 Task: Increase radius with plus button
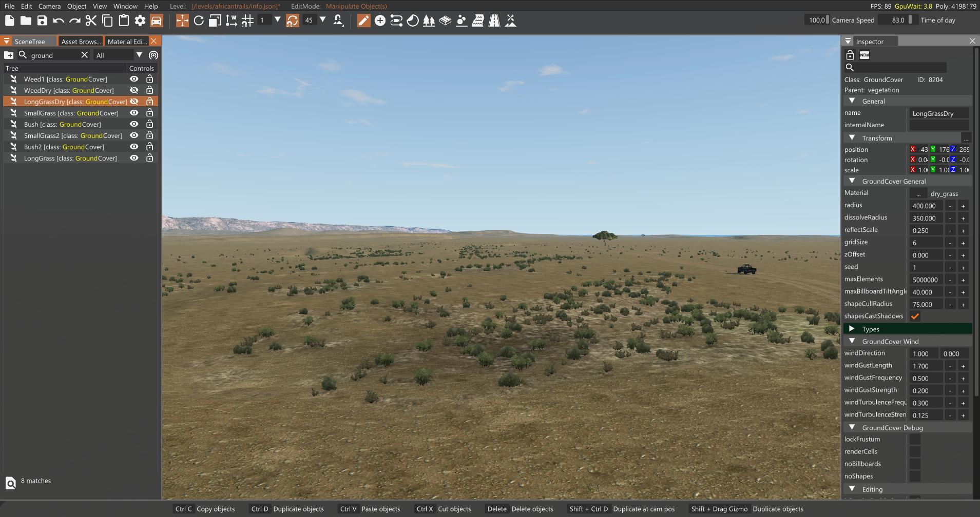963,206
